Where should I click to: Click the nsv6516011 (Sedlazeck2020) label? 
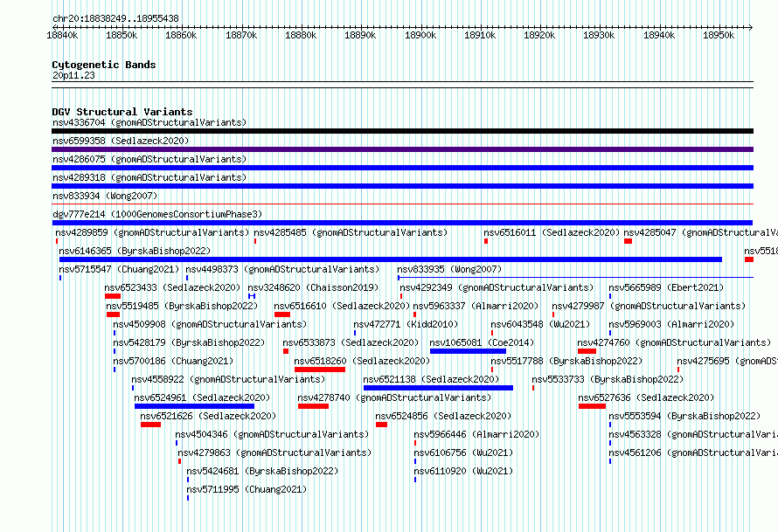point(552,232)
